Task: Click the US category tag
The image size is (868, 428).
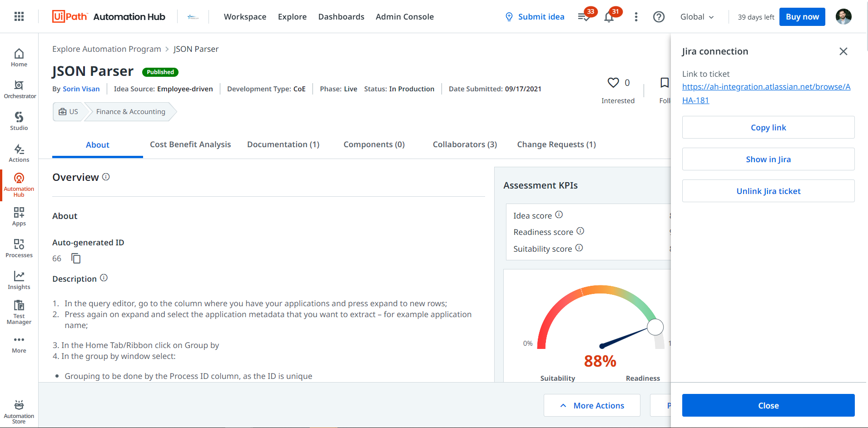Action: 69,112
